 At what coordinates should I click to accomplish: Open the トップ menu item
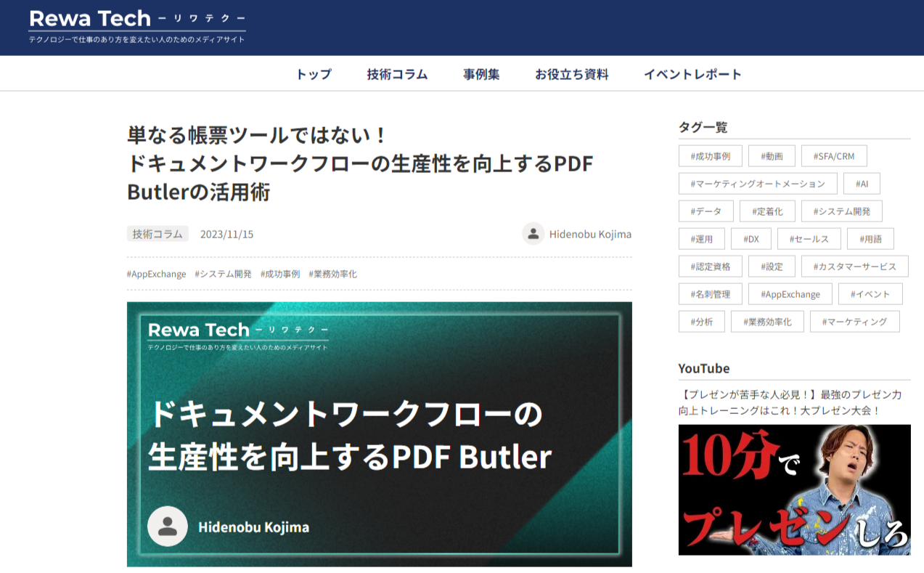click(314, 74)
